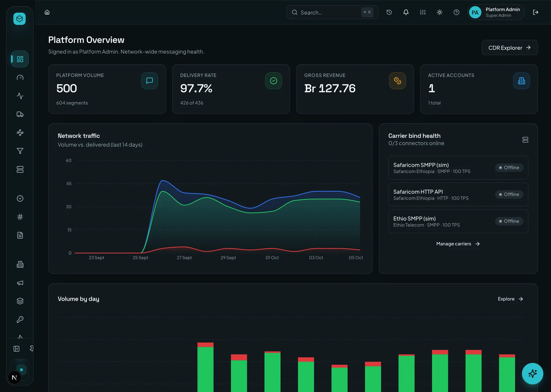This screenshot has height=392, width=551.
Task: Pin the sidebar with pin icon
Action: click(x=32, y=349)
